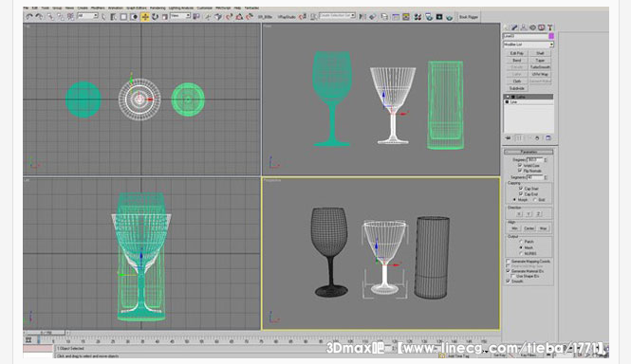Image resolution: width=631 pixels, height=364 pixels.
Task: Set lathe direction with Y button
Action: coord(529,213)
